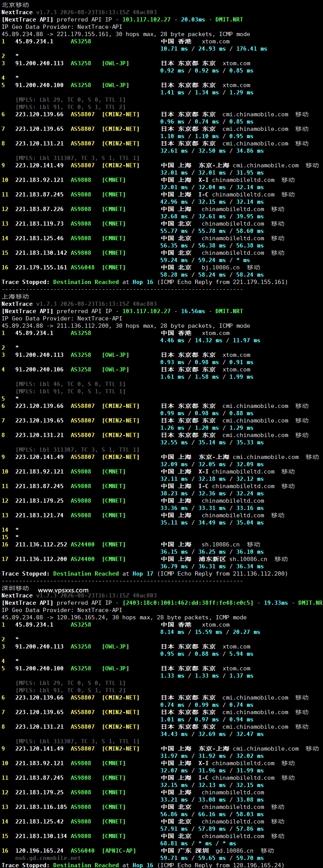Click the 16.56ms API latency value
323x868 pixels.
pos(193,311)
